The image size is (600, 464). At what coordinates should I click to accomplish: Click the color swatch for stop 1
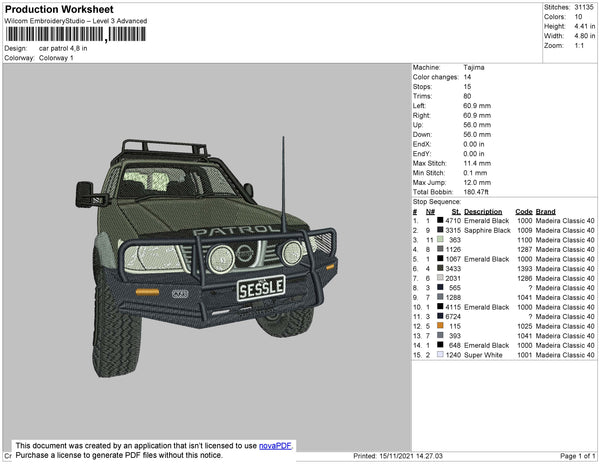(x=440, y=220)
